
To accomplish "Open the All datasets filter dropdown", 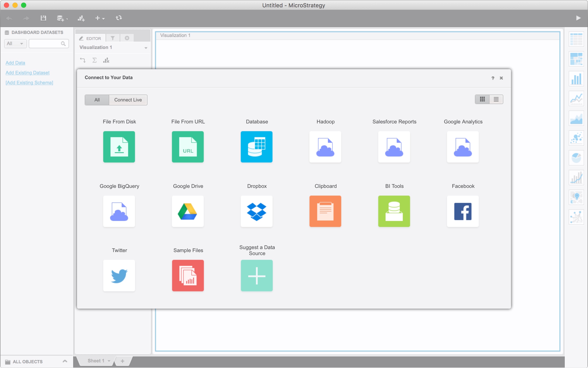I will point(15,44).
